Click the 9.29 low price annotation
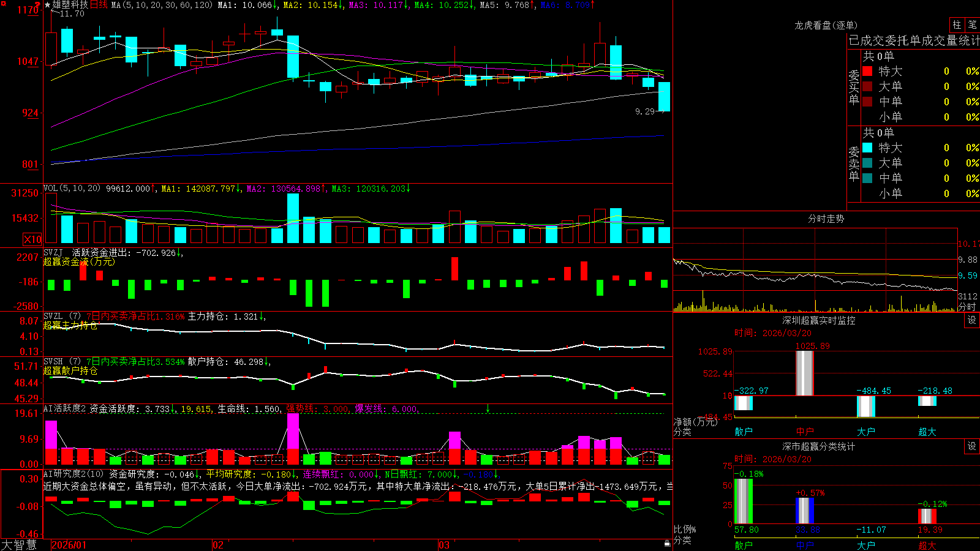Viewport: 980px width, 551px height. 645,111
